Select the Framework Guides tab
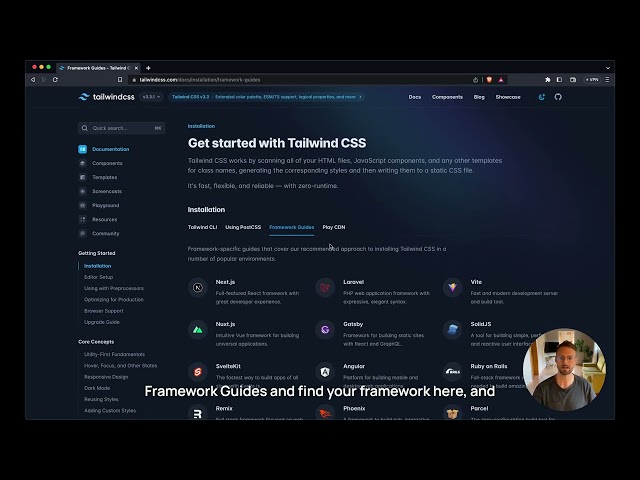Viewport: 640px width, 480px height. point(291,227)
